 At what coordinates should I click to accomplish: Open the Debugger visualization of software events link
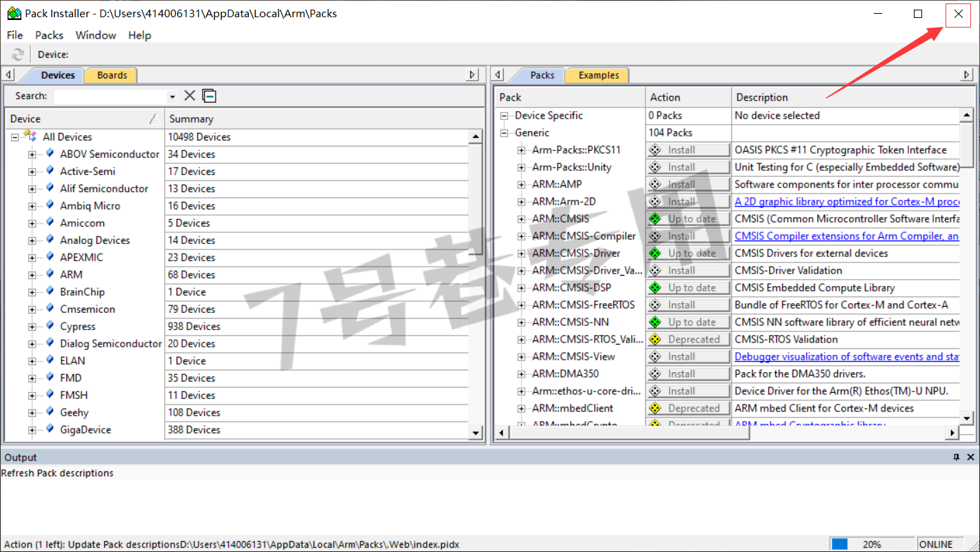(x=847, y=356)
